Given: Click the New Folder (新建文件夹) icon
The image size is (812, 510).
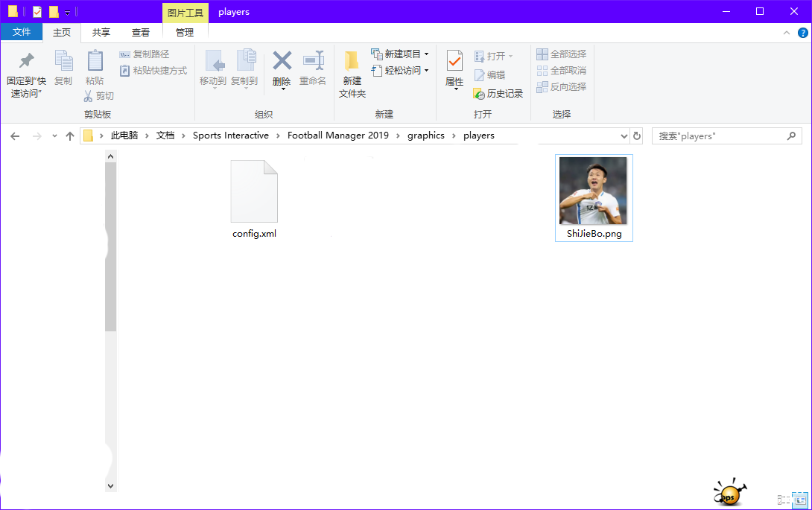Looking at the screenshot, I should (x=352, y=62).
